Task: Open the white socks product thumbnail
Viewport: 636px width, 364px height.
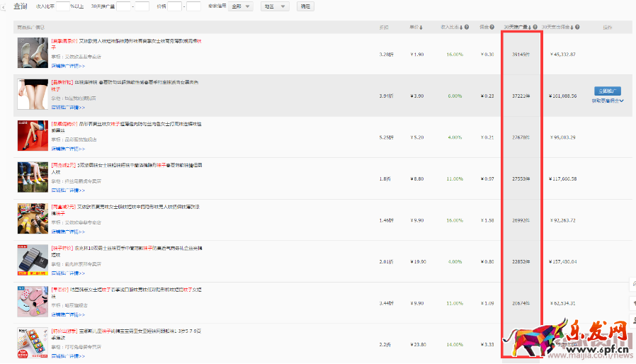Action: [32, 52]
